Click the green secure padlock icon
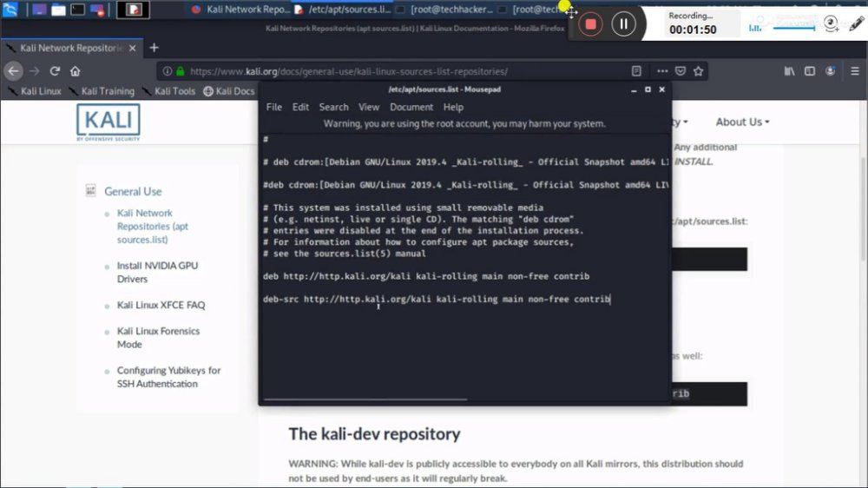The image size is (868, 488). tap(181, 71)
